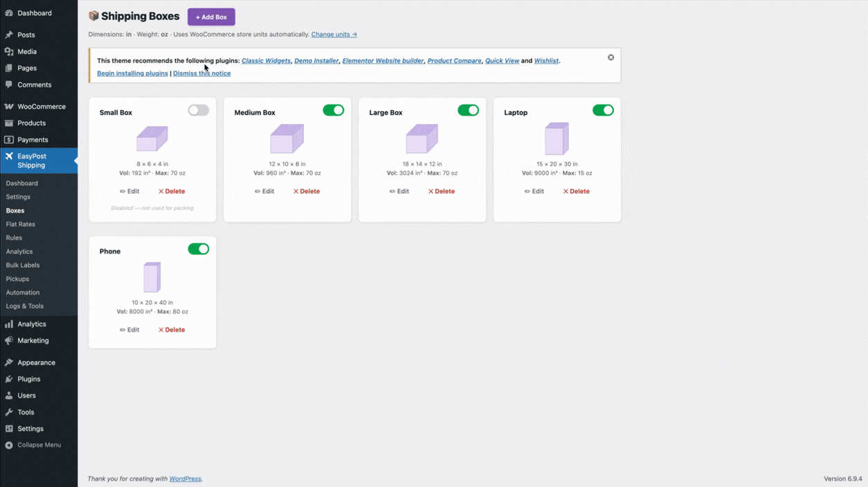This screenshot has width=868, height=487.
Task: Open the Demo Installer plugin link
Action: 316,61
